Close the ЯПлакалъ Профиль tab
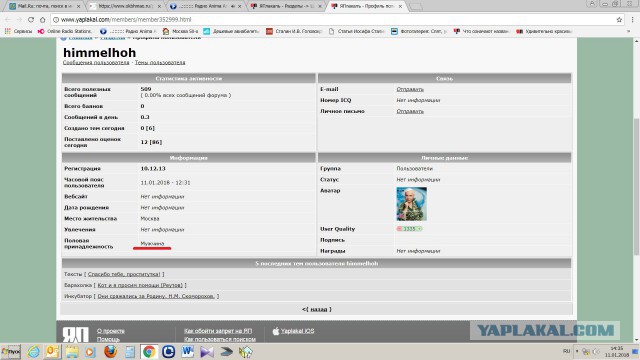The width and height of the screenshot is (640, 360). click(x=400, y=7)
